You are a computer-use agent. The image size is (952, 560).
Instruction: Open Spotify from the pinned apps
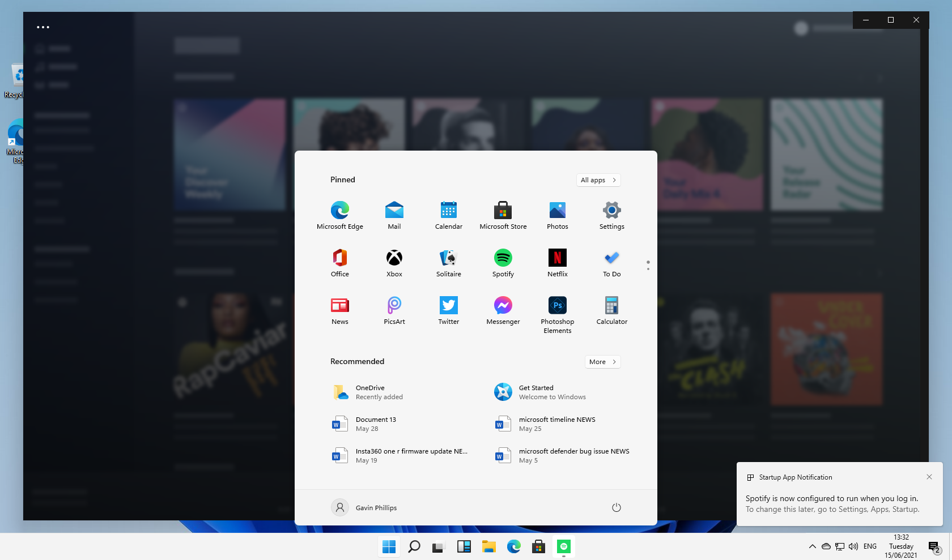point(503,262)
